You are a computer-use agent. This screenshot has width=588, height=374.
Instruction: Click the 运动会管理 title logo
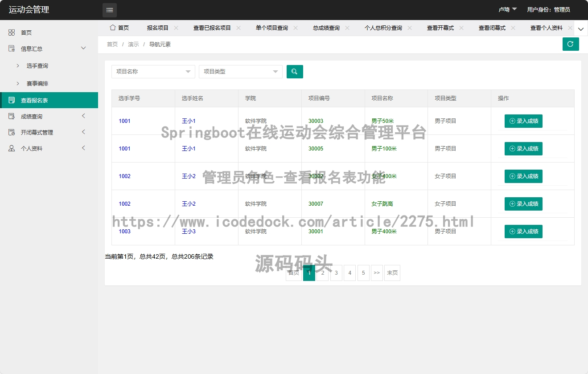click(x=29, y=10)
